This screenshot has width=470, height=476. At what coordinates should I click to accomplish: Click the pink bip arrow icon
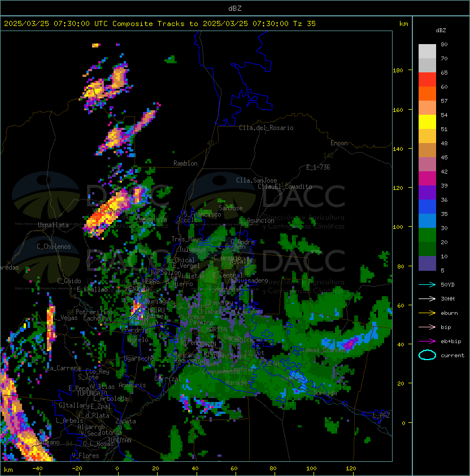point(427,327)
